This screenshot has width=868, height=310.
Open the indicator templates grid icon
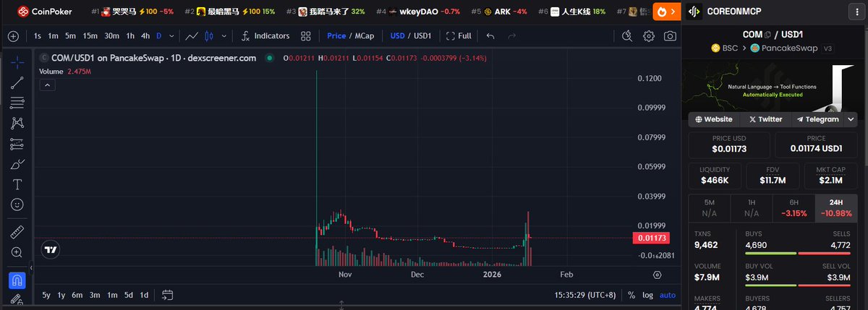[x=306, y=36]
